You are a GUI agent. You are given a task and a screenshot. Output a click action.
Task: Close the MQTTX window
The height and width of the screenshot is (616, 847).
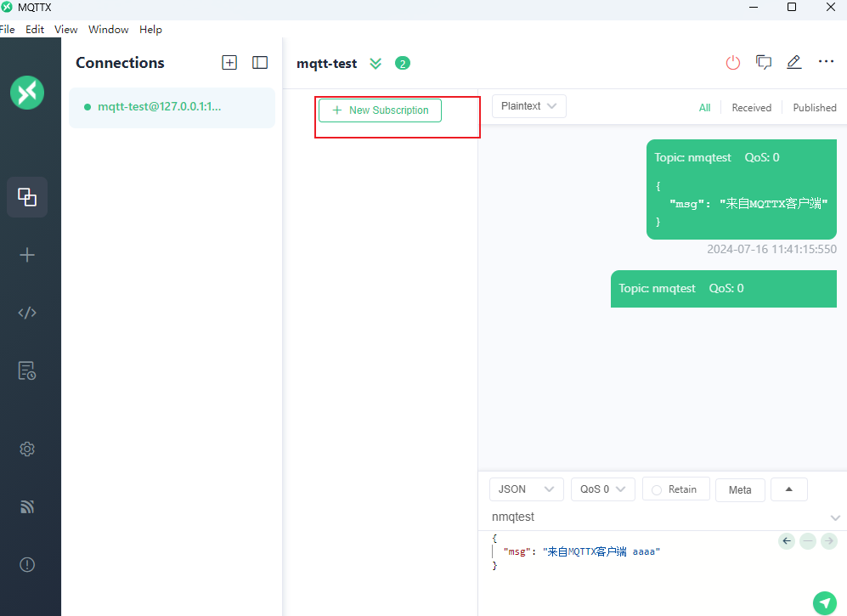point(831,7)
